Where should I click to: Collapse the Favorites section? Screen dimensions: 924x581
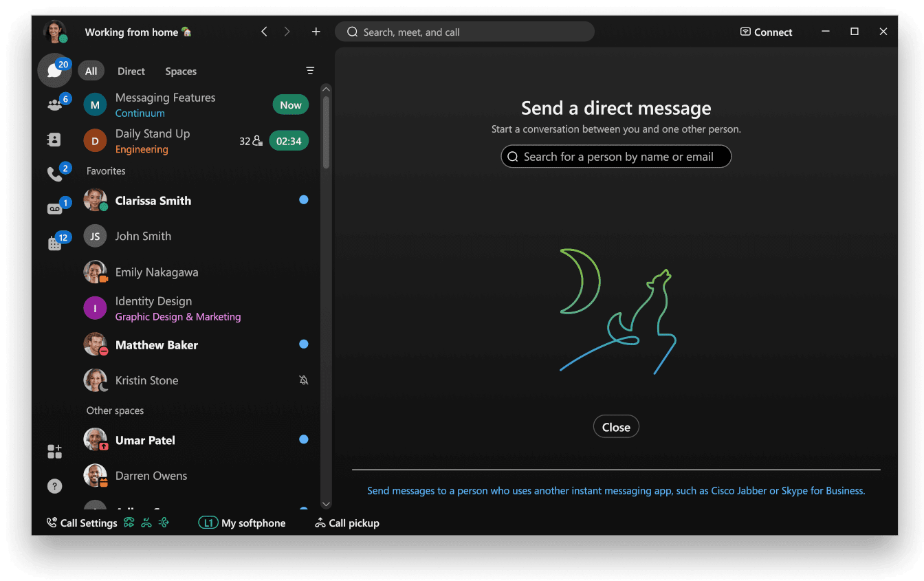pos(105,171)
